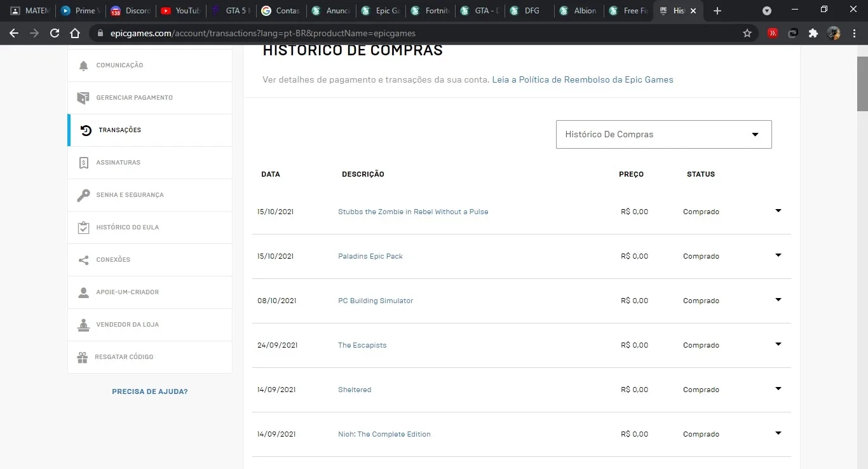This screenshot has height=469, width=868.
Task: Expand The Escapists purchase details arrow
Action: (778, 344)
